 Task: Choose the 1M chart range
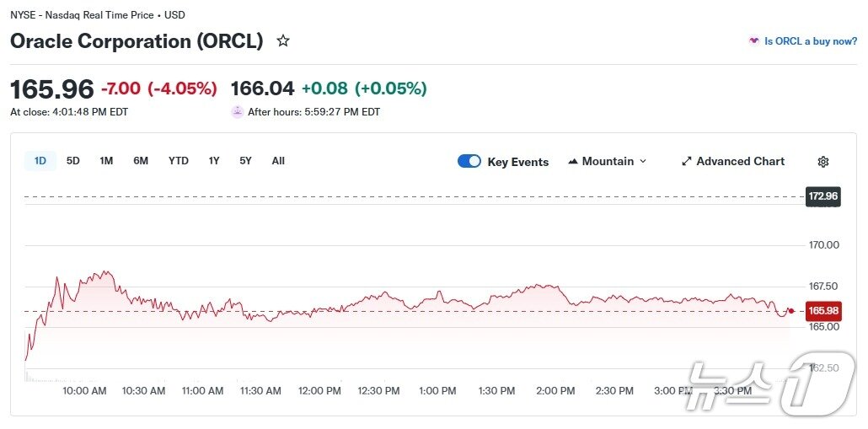106,160
